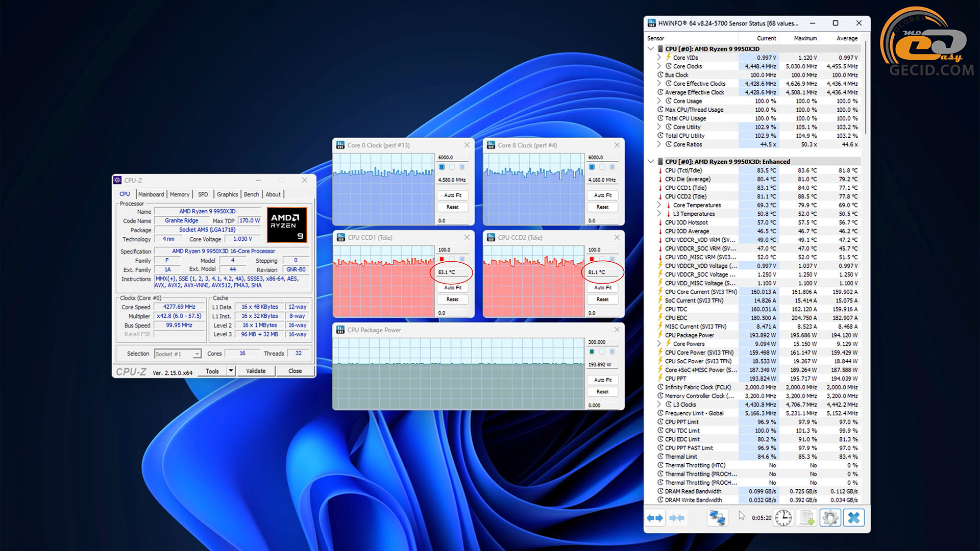Click the thermometer icon beside CPU (Tctl/Tdie)
The height and width of the screenshot is (551, 980).
[x=660, y=170]
